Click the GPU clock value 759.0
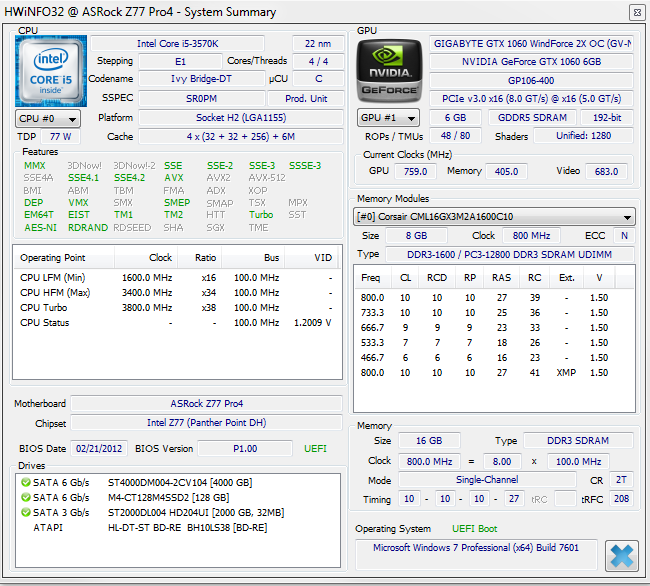 [415, 172]
